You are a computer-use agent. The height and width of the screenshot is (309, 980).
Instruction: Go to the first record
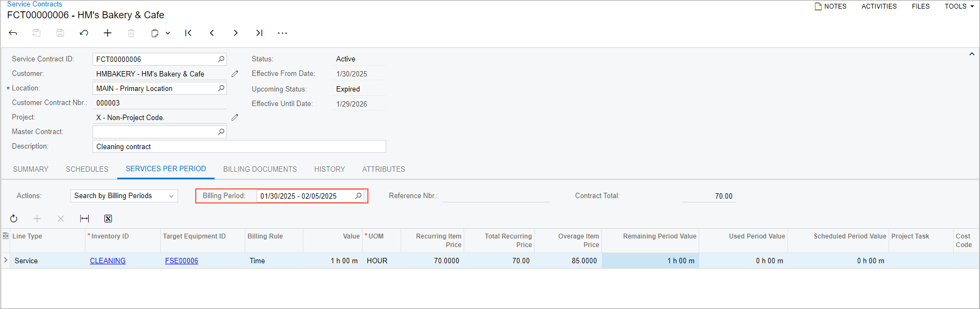(188, 33)
